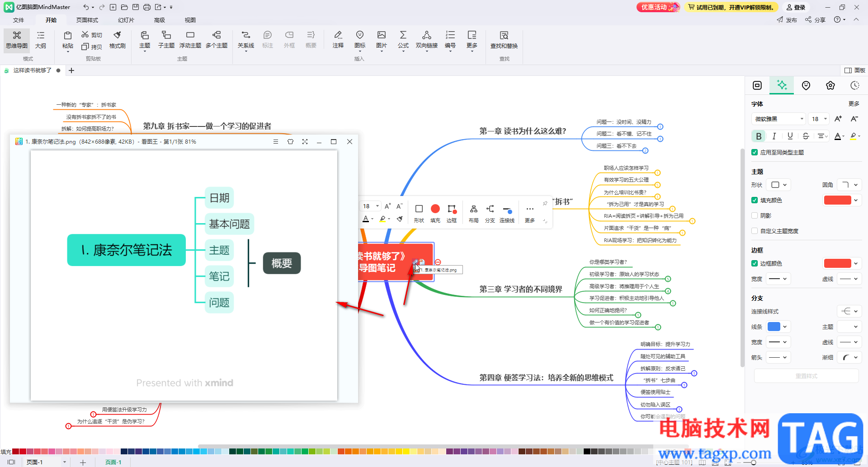Click the undo arrow in title bar
Image resolution: width=868 pixels, height=467 pixels.
pyautogui.click(x=86, y=7)
